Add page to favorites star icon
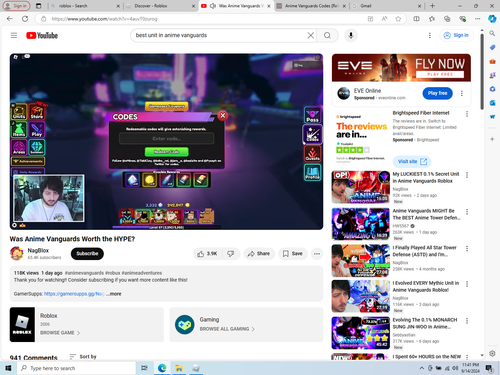This screenshot has width=500, height=375. tap(398, 19)
